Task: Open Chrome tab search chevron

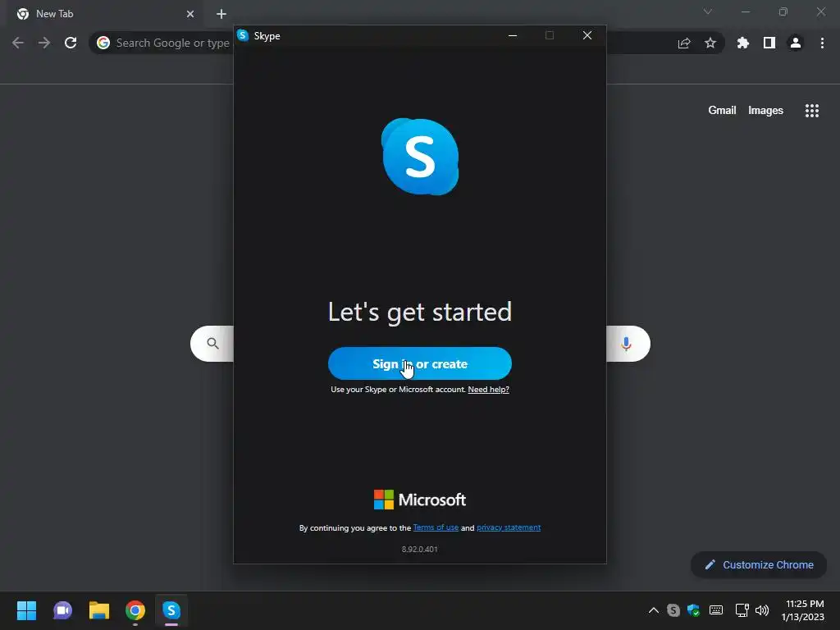Action: 708,11
